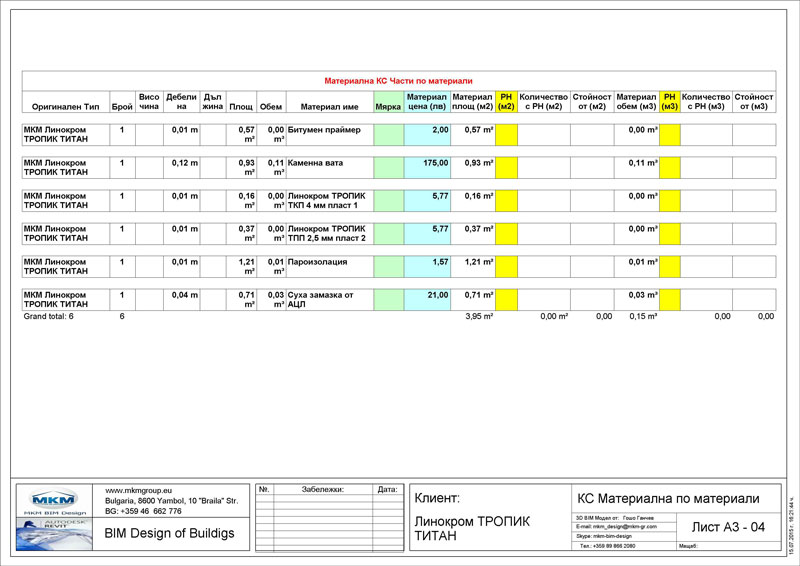The image size is (800, 566).
Task: Click the 'Количество с РН (м3)' header
Action: [x=706, y=102]
